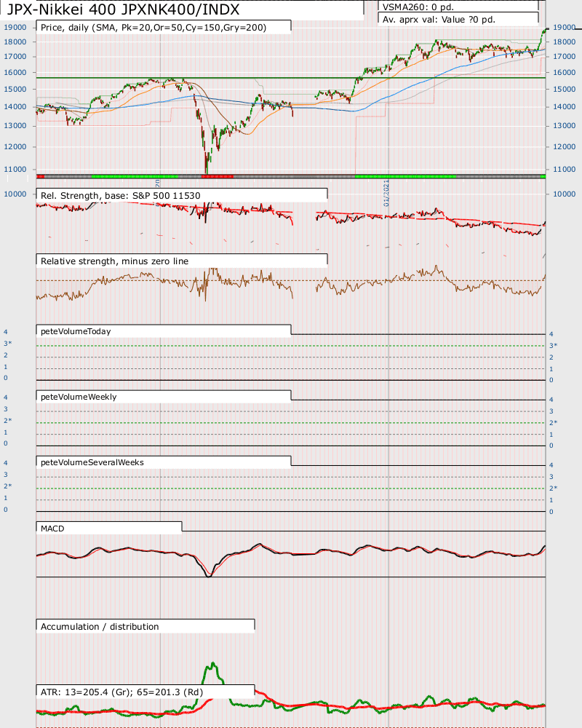This screenshot has width=582, height=728.
Task: Click the peteVolumeWeekly panel label
Action: pos(79,397)
